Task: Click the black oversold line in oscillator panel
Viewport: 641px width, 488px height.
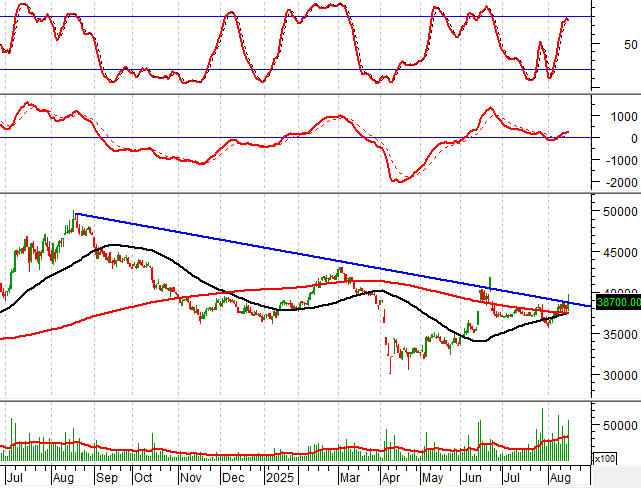Action: tap(300, 70)
